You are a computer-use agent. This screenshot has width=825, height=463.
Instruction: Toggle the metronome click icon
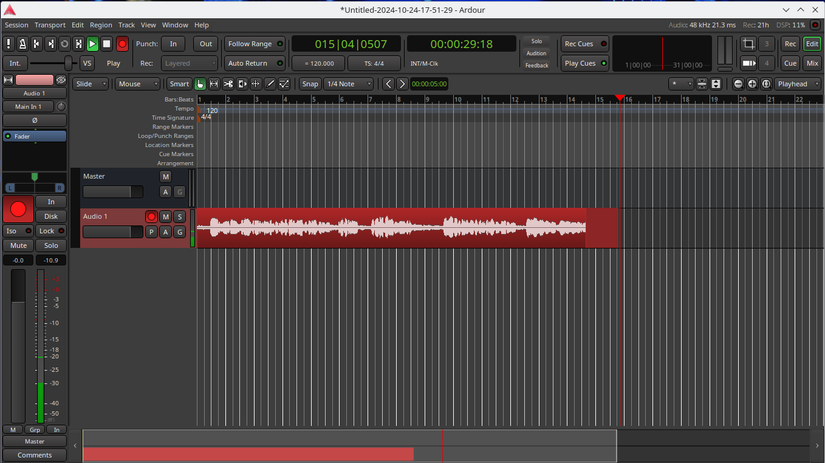[x=23, y=44]
